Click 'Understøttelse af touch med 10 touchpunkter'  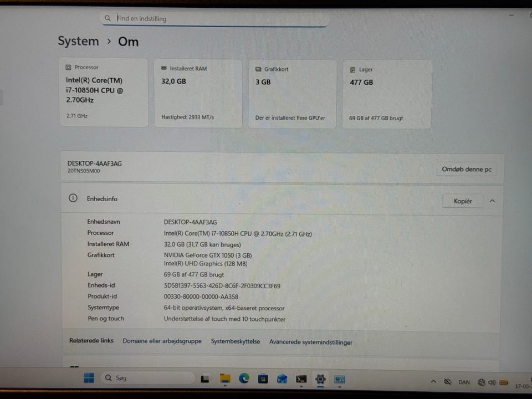click(224, 319)
